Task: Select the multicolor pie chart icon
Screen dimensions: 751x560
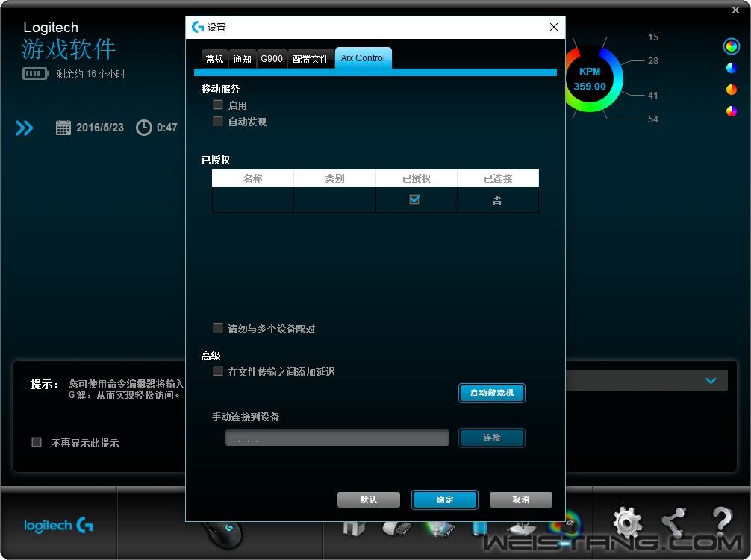Action: (x=732, y=111)
